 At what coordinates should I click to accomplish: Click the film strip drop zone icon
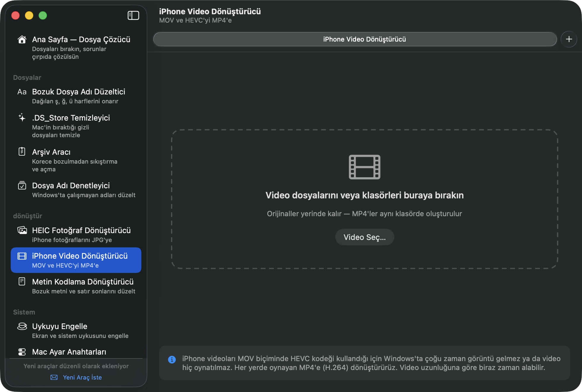point(365,167)
